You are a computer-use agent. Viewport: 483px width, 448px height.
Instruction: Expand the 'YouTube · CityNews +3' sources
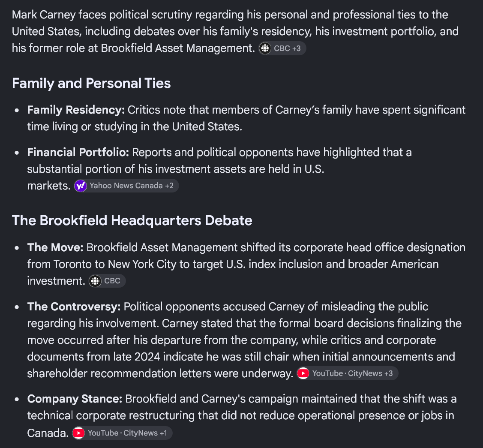tap(348, 373)
